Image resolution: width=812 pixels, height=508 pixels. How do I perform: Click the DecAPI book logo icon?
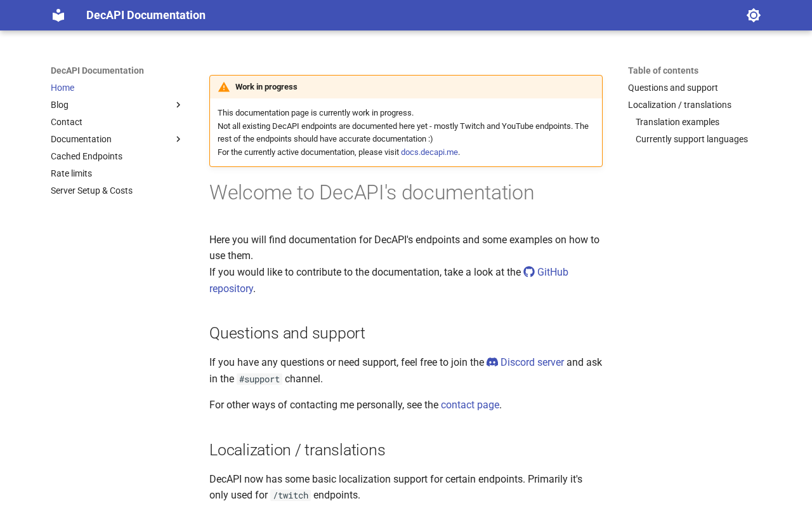pos(58,15)
